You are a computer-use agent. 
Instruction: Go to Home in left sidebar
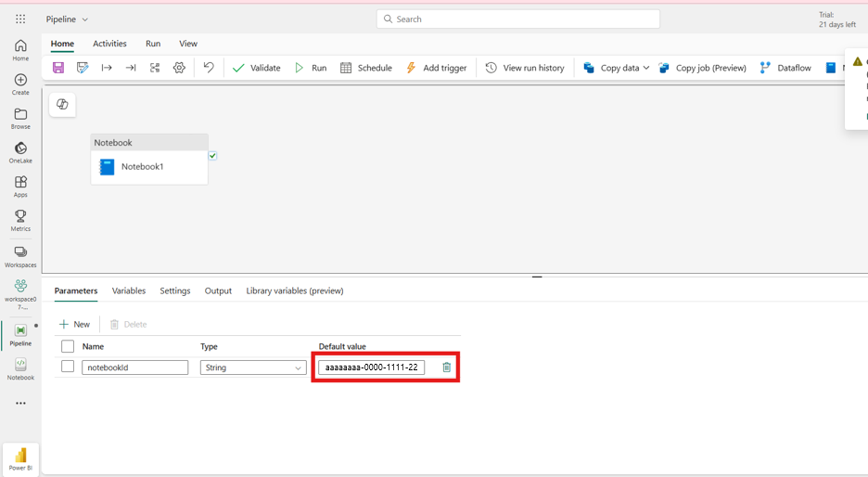[20, 50]
